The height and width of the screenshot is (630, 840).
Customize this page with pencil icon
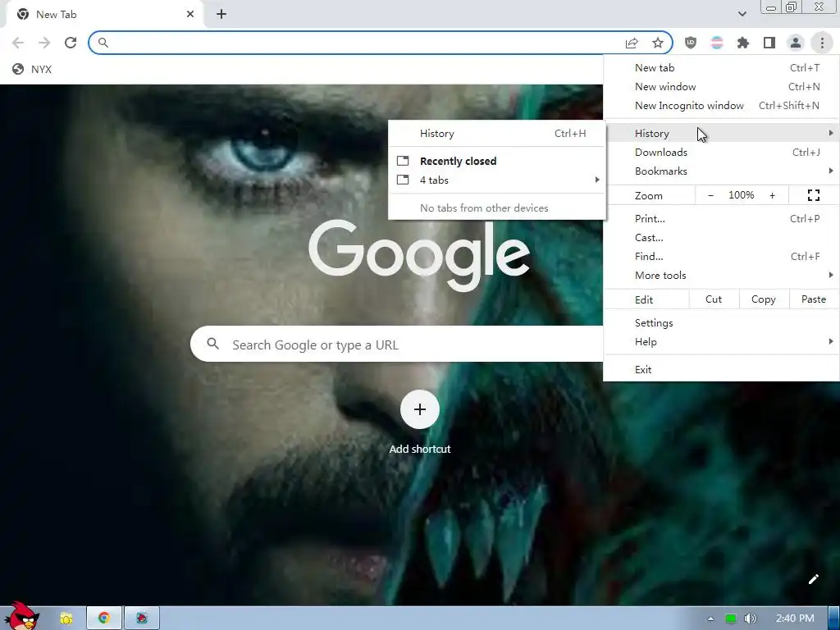[813, 579]
